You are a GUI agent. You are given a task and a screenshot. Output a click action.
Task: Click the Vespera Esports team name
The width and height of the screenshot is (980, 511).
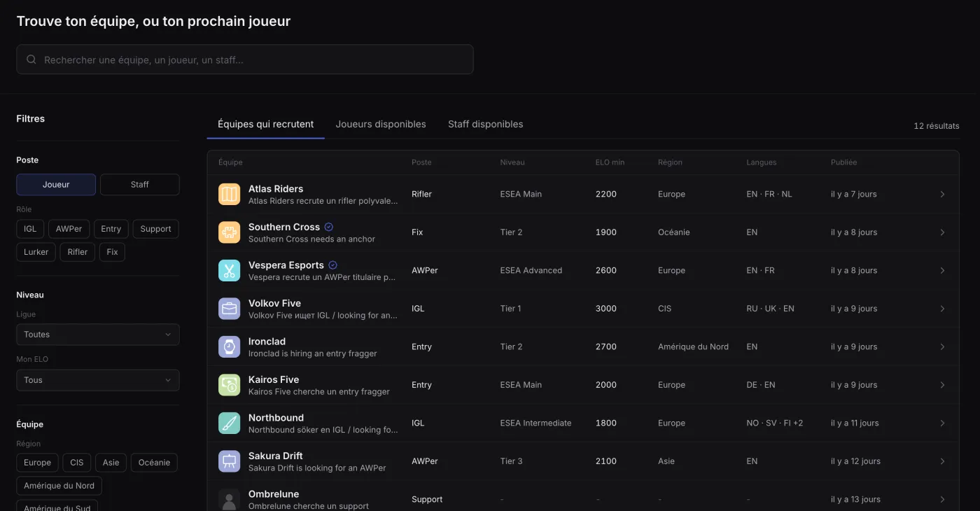click(286, 265)
